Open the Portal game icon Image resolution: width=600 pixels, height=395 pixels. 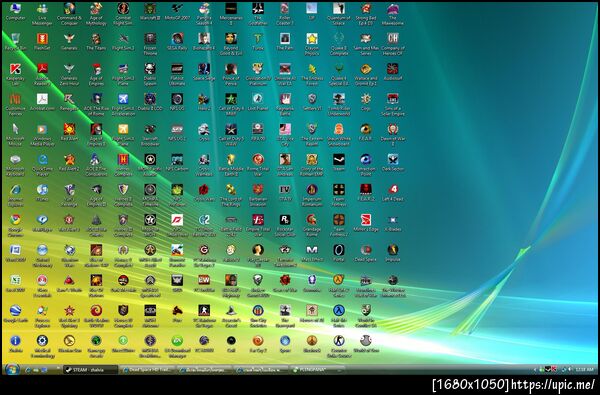339,253
